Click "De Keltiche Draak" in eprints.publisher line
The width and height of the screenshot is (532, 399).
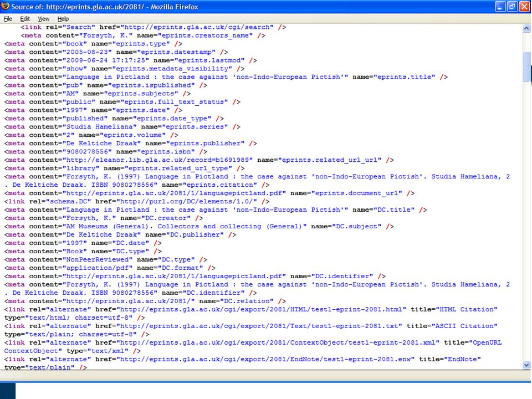click(x=102, y=143)
